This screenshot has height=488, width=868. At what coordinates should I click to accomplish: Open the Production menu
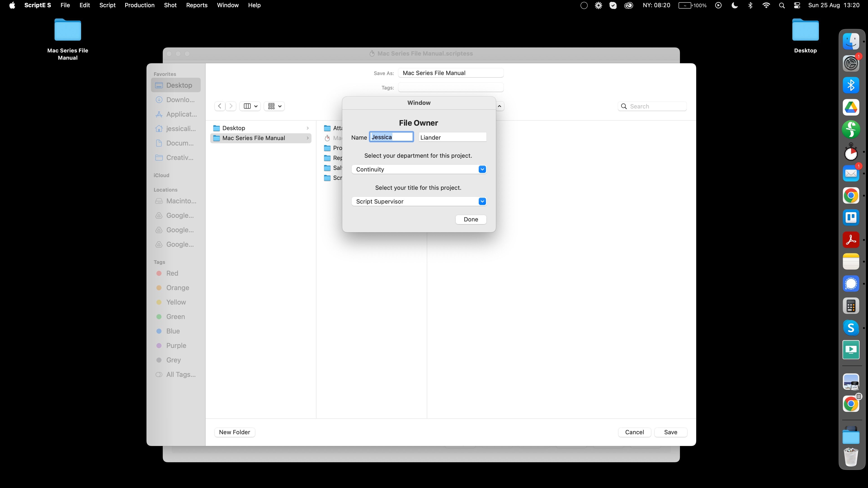pyautogui.click(x=139, y=5)
